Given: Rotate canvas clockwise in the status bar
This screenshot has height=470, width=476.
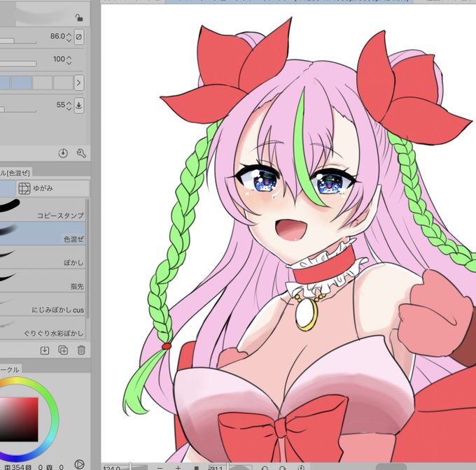Looking at the screenshot, I should click(x=283, y=468).
